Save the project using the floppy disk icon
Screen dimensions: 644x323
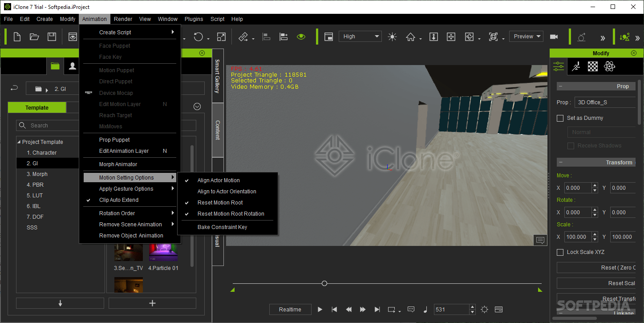coord(52,37)
